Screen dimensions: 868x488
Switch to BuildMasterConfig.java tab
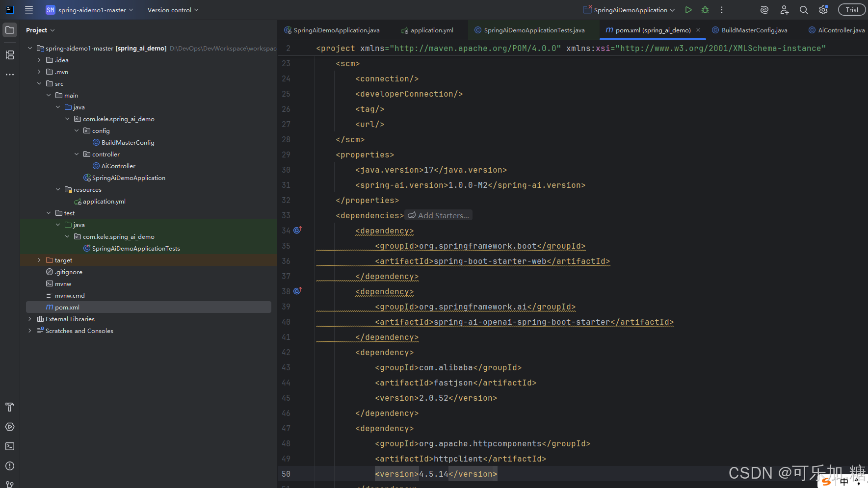coord(750,30)
